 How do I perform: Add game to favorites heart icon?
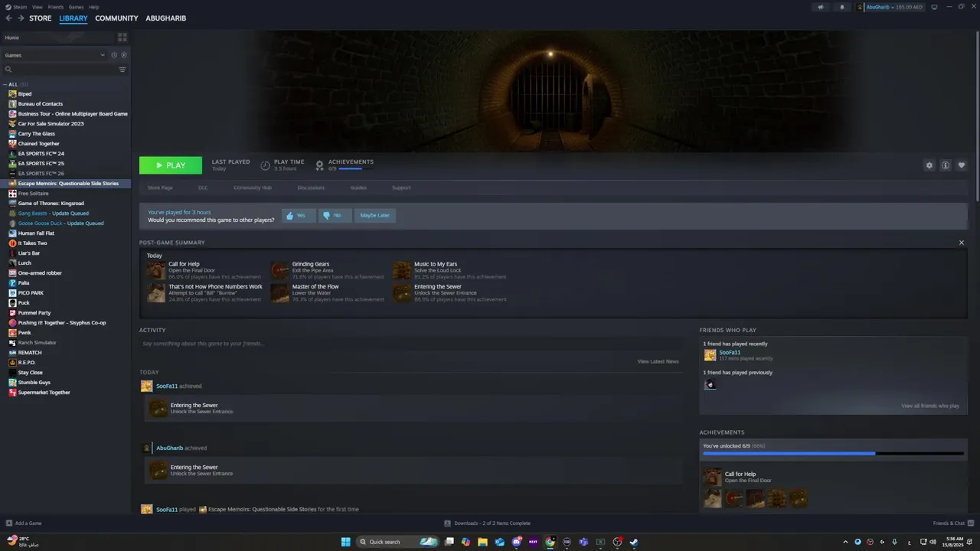pos(962,165)
